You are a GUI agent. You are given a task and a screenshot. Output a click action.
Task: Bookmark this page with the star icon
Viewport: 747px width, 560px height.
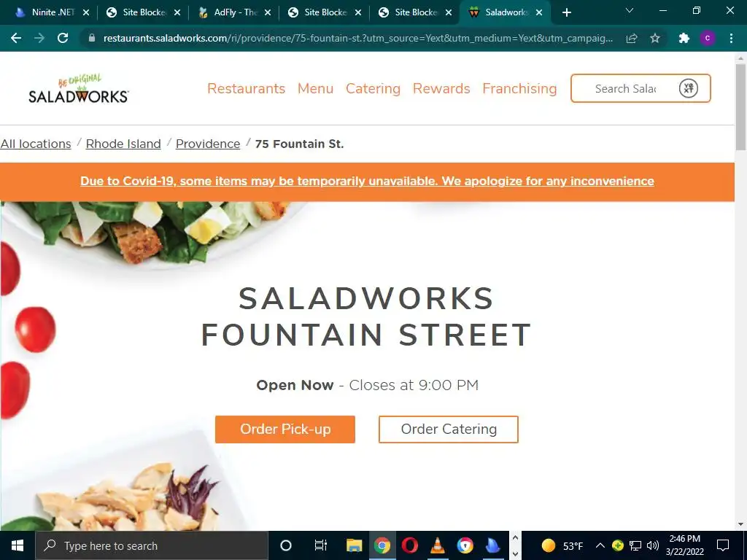point(655,38)
